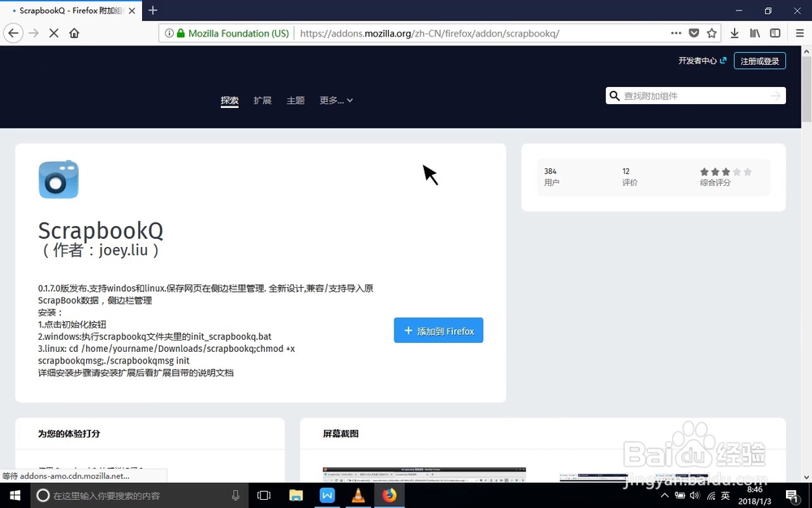Click the 屏幕截图 heading
The width and height of the screenshot is (812, 508).
[x=341, y=433]
